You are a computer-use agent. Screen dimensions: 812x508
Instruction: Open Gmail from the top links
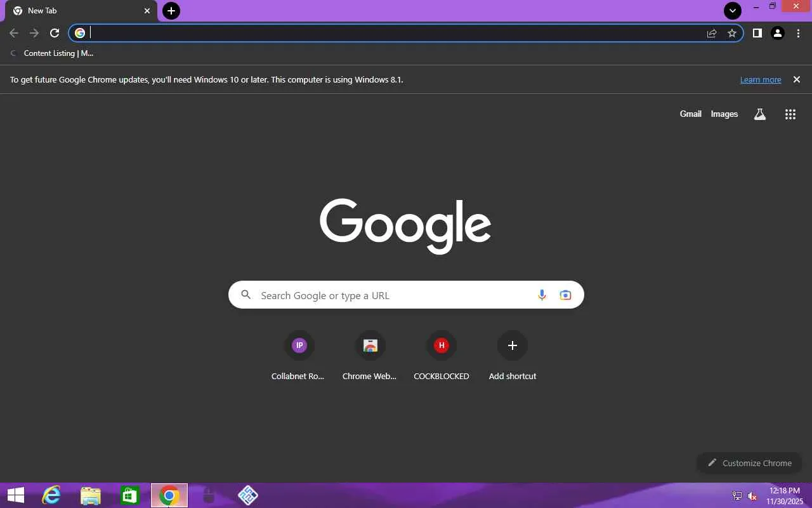pyautogui.click(x=690, y=114)
